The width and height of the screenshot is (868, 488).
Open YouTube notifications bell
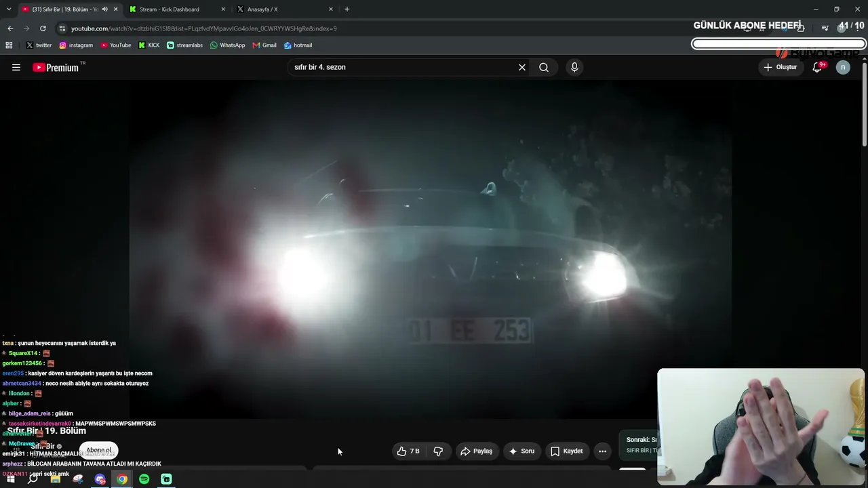pos(817,67)
